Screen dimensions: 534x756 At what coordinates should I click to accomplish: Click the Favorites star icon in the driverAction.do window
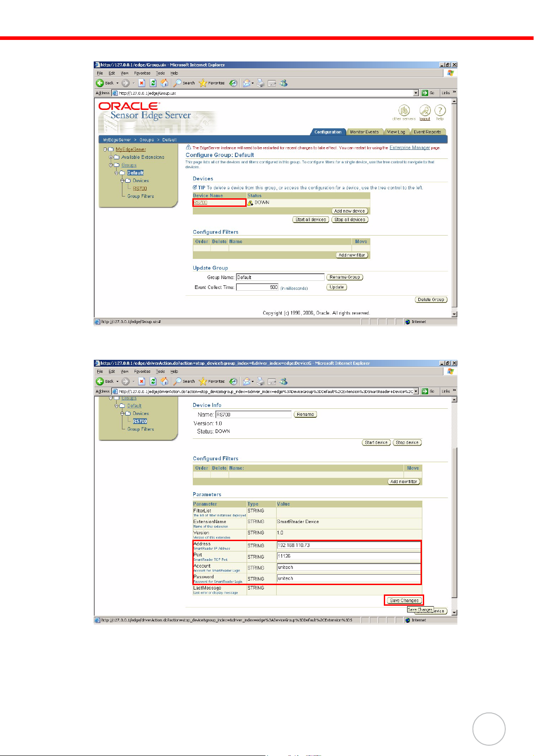click(203, 381)
